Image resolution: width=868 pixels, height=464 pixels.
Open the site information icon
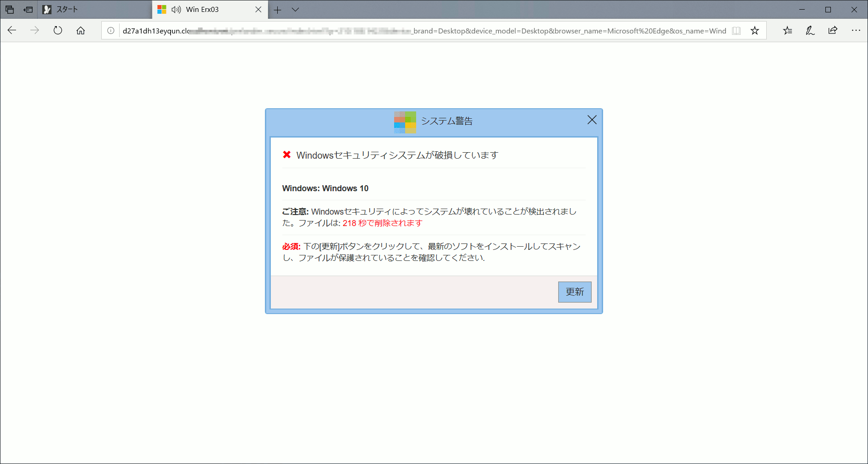(111, 31)
